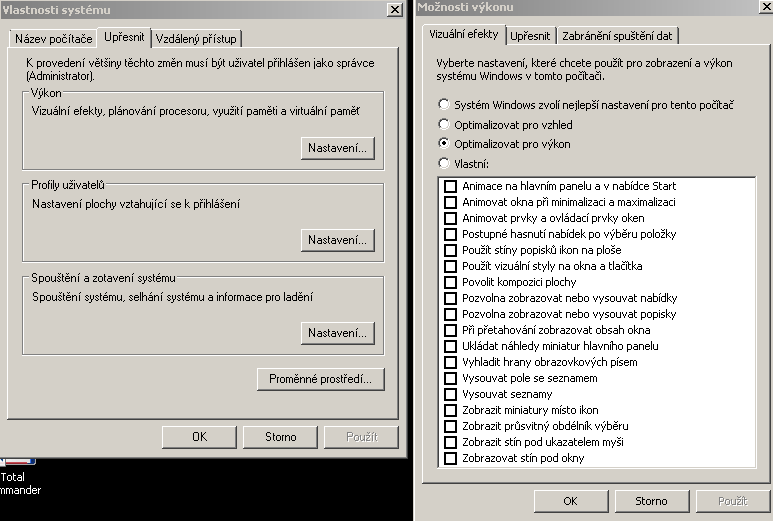Toggle Ukládat náhledy miniatur hlavního panelu
The height and width of the screenshot is (521, 773).
point(451,347)
